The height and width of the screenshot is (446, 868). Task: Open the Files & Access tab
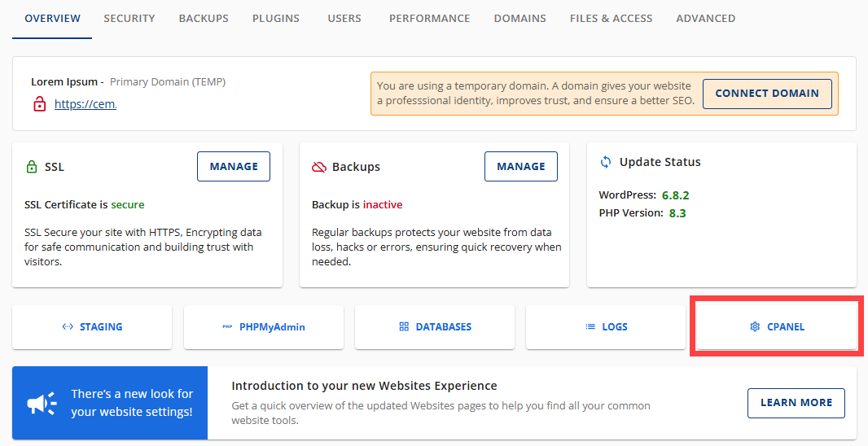pos(611,19)
